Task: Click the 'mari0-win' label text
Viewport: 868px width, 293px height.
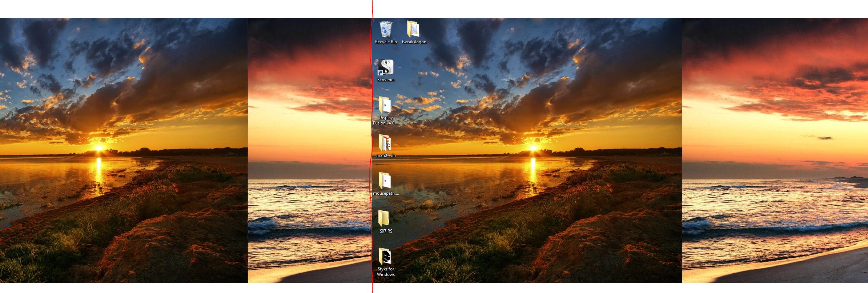Action: [386, 155]
